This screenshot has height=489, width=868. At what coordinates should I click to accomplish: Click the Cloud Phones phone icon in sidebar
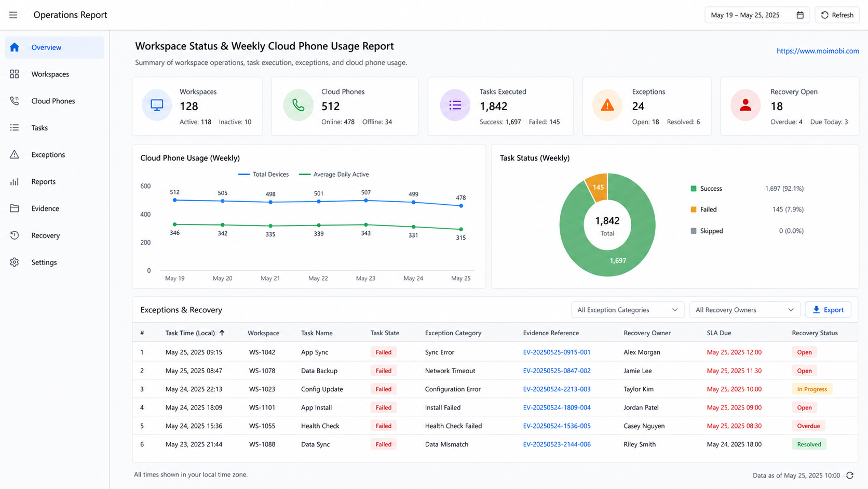15,101
